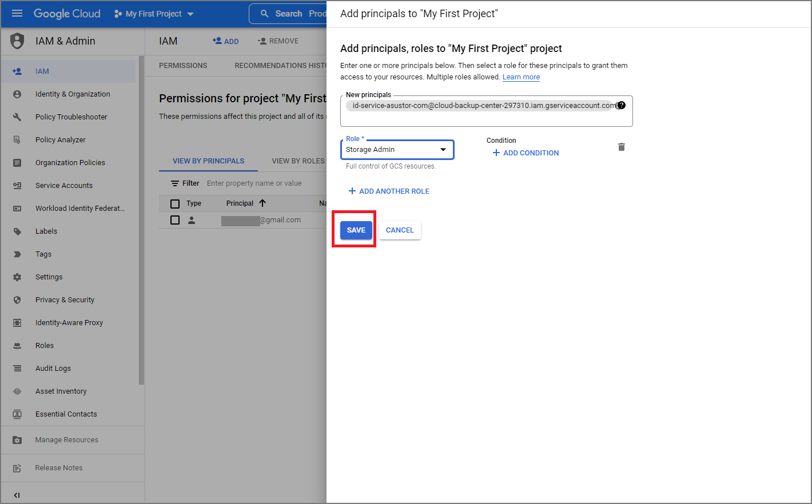
Task: Click the Release Notes icon
Action: [x=17, y=468]
